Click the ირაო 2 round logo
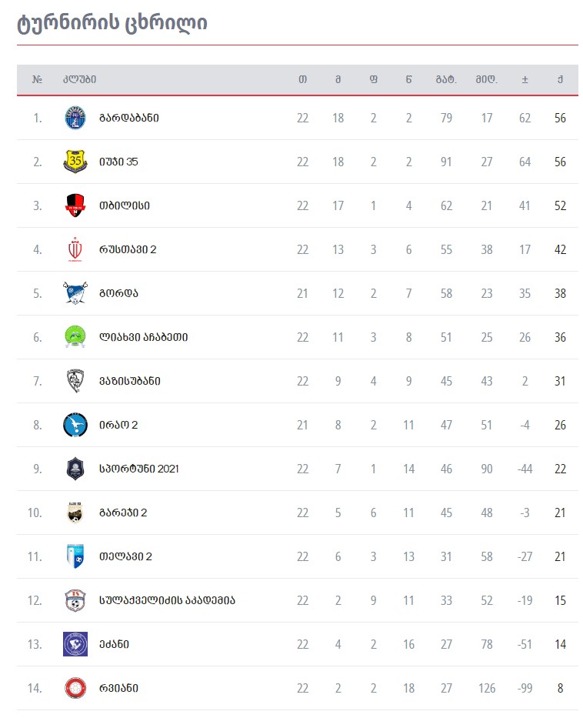 pos(75,425)
